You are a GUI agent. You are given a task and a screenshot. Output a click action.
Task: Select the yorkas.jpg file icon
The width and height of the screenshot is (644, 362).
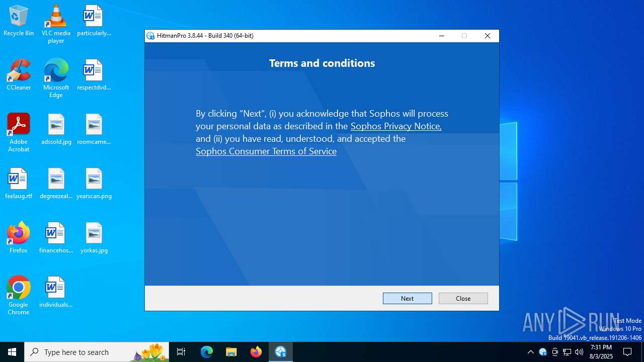[x=94, y=238]
